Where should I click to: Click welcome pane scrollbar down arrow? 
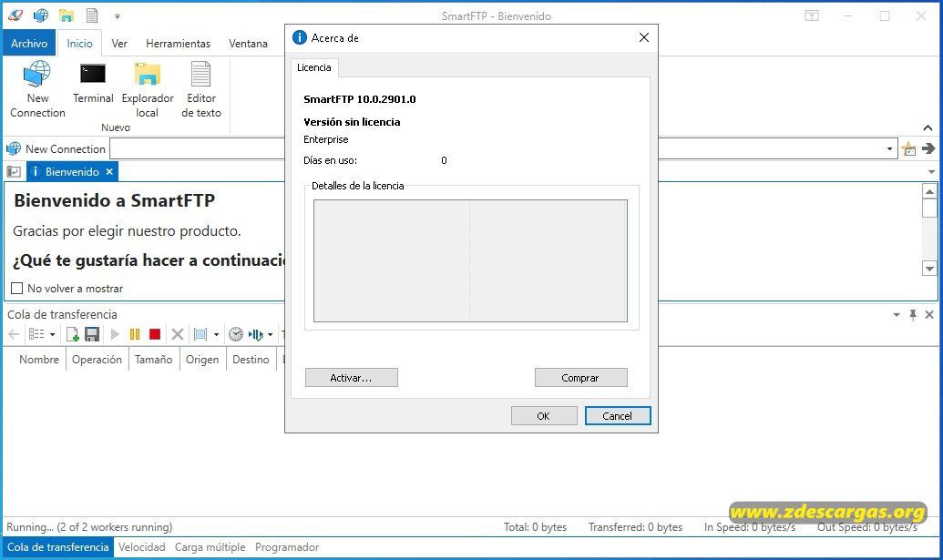coord(929,269)
